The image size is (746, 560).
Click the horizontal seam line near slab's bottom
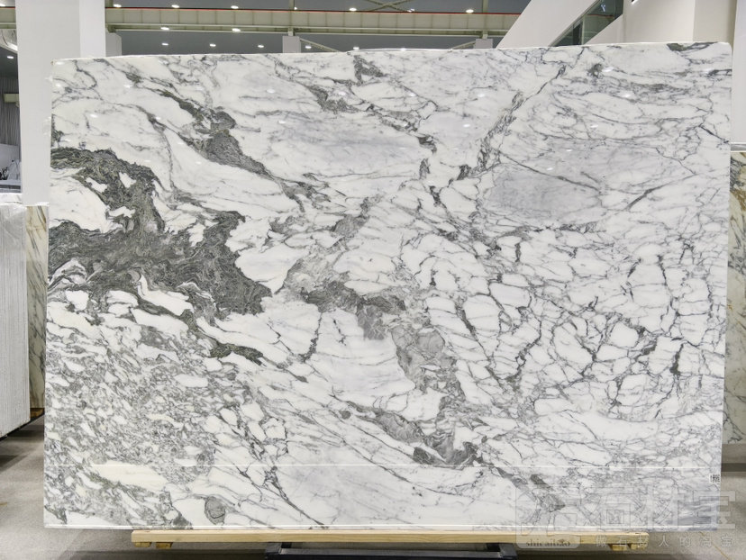[x=360, y=465]
